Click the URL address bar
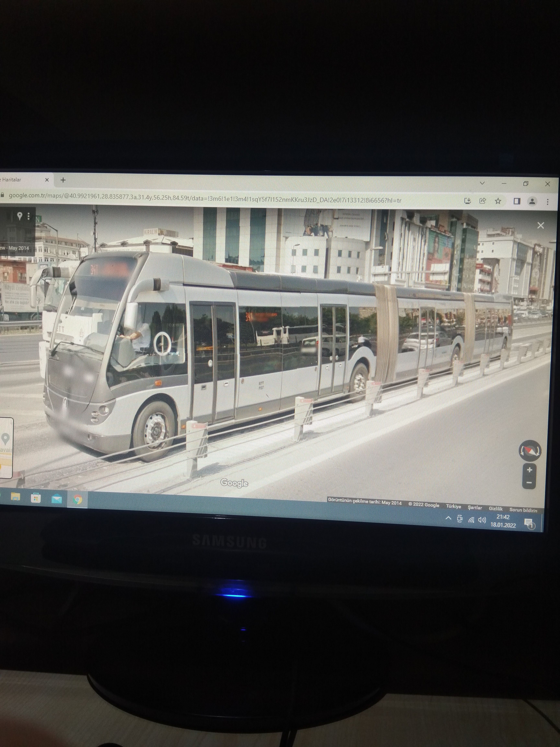Screen dimensions: 560x747 tap(203, 198)
